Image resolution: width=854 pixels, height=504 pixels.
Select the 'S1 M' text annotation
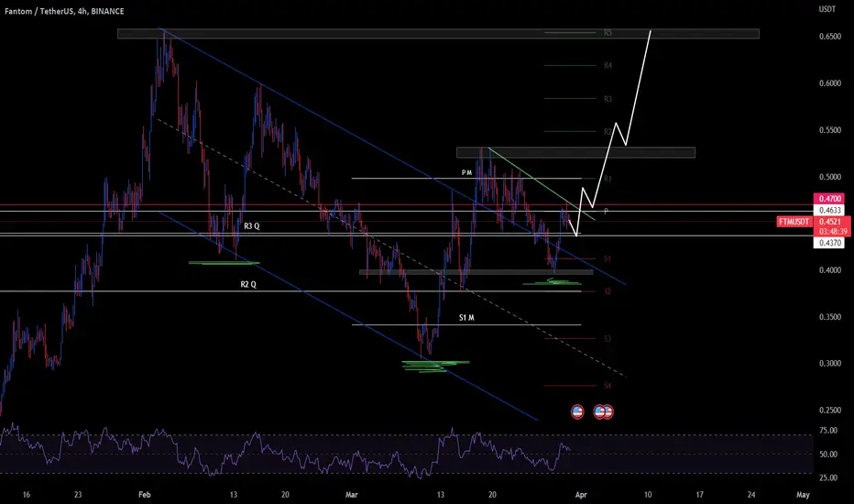pyautogui.click(x=466, y=318)
